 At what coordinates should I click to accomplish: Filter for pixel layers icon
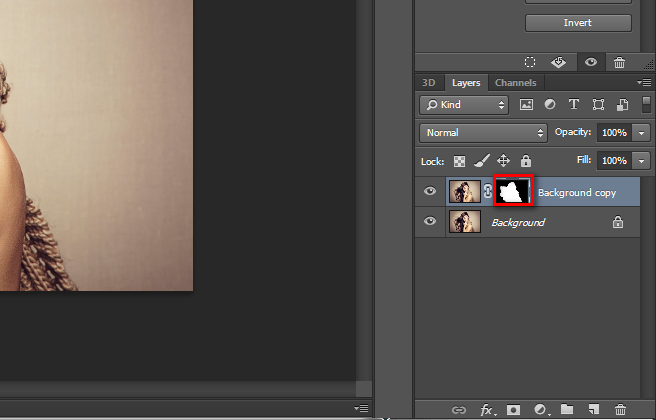click(x=526, y=105)
